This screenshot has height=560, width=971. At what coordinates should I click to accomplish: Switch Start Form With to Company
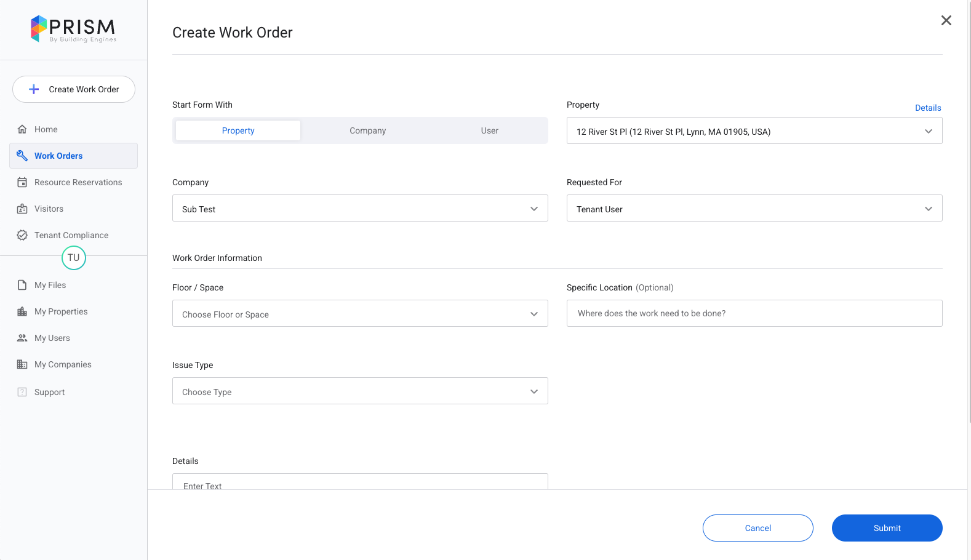tap(367, 130)
